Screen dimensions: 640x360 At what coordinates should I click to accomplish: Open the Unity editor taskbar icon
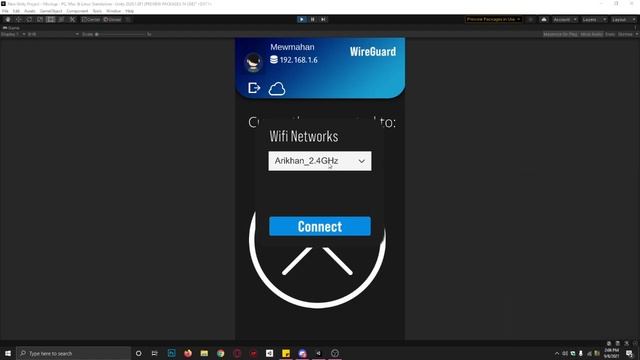(x=318, y=353)
